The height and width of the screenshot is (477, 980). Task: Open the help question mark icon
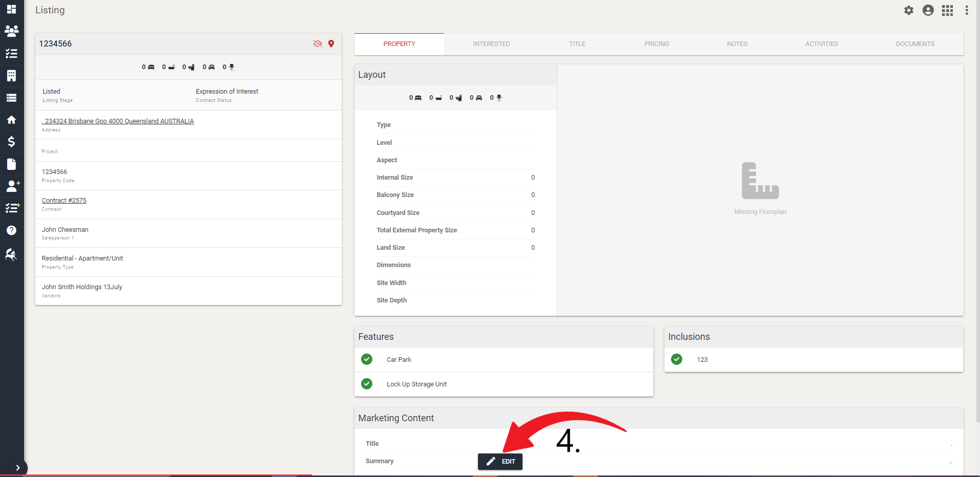tap(11, 230)
